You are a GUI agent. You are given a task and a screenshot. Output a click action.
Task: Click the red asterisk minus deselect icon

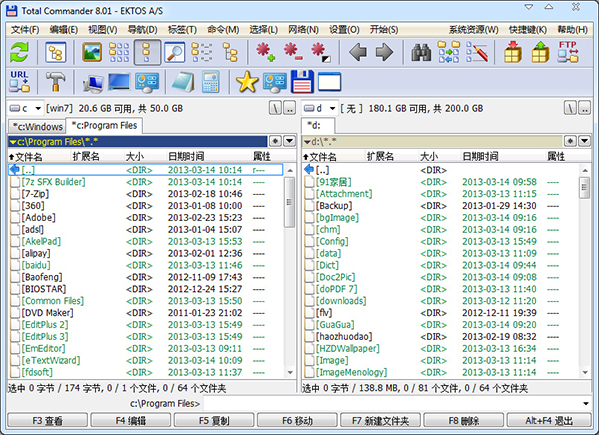pyautogui.click(x=293, y=52)
